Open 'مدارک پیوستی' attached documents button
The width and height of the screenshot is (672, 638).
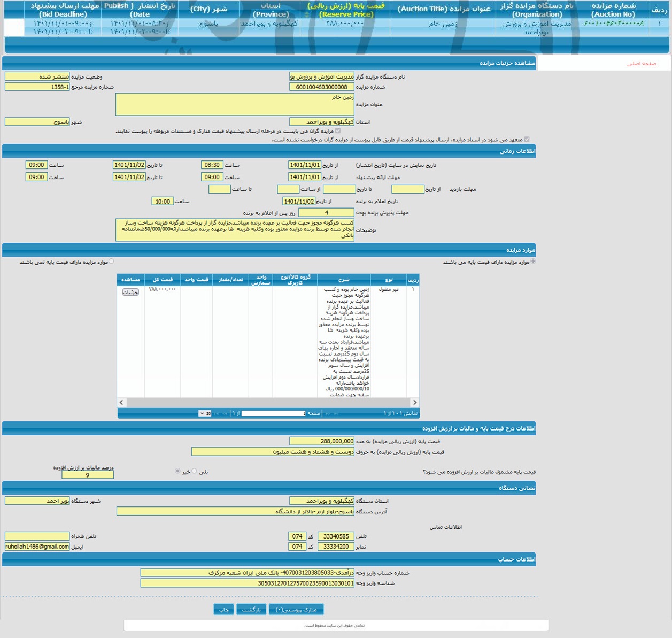[x=296, y=610]
